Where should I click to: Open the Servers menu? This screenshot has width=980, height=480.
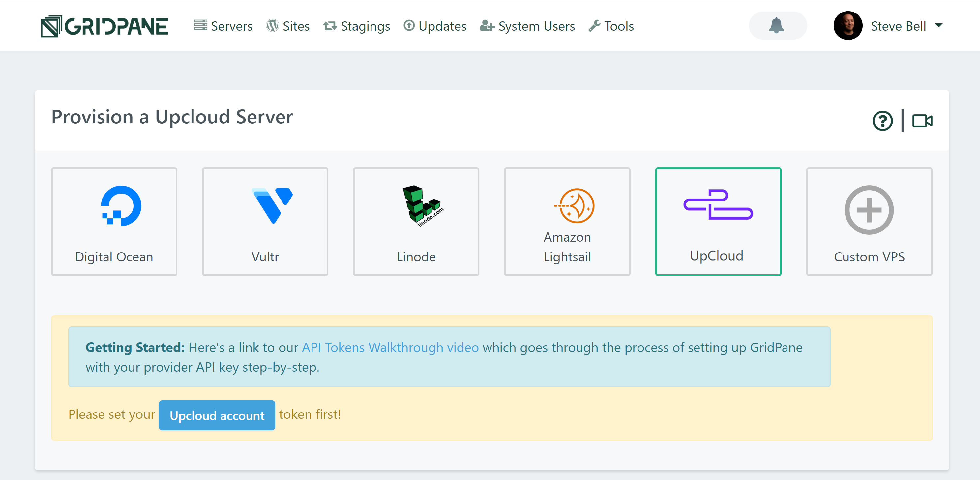(x=223, y=26)
